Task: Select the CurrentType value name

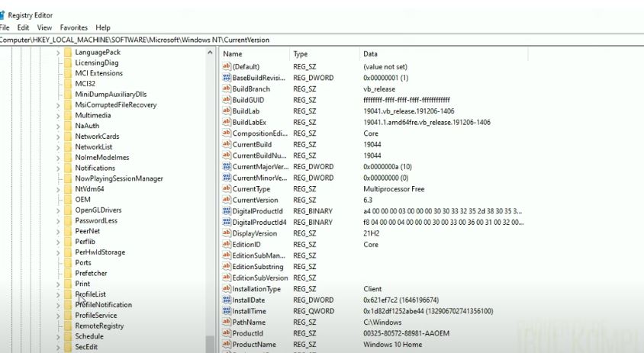Action: pos(251,189)
